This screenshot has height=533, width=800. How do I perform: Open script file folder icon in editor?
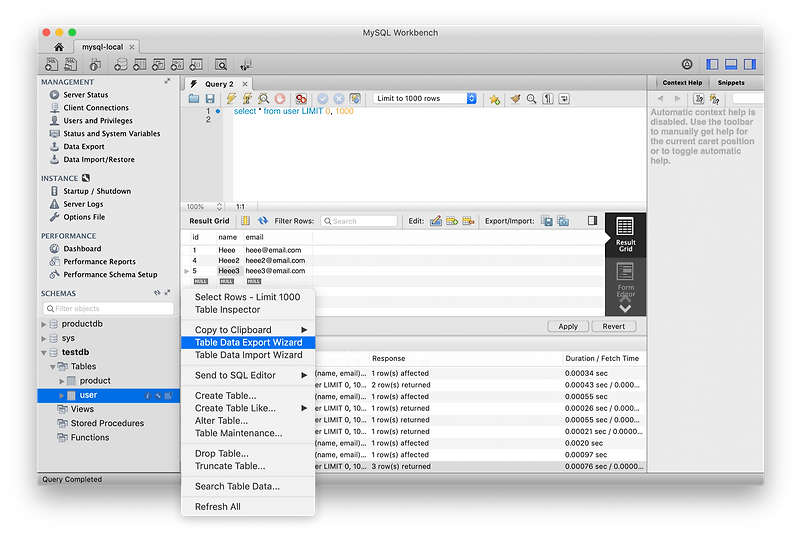tap(194, 98)
